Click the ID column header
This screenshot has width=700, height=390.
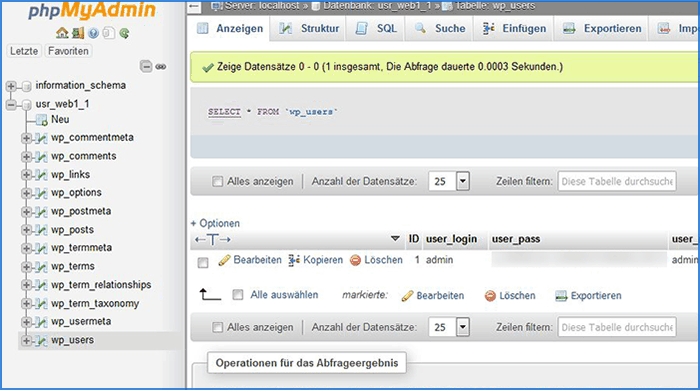pos(414,239)
